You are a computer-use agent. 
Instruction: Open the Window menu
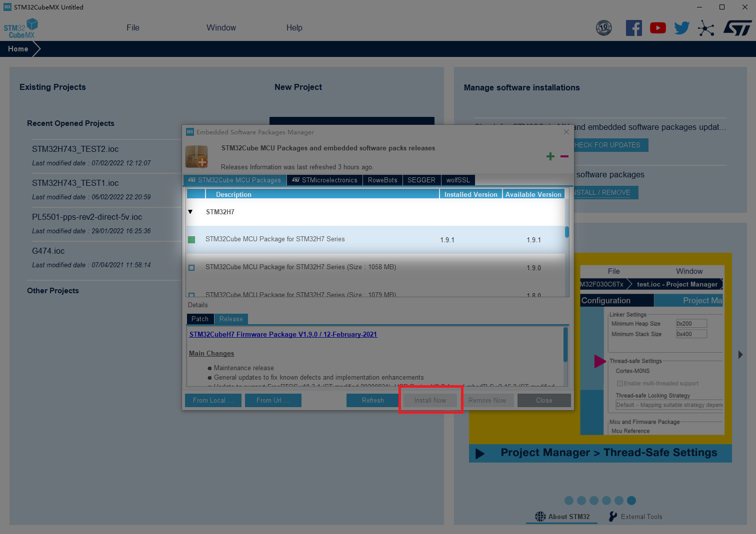coord(221,28)
